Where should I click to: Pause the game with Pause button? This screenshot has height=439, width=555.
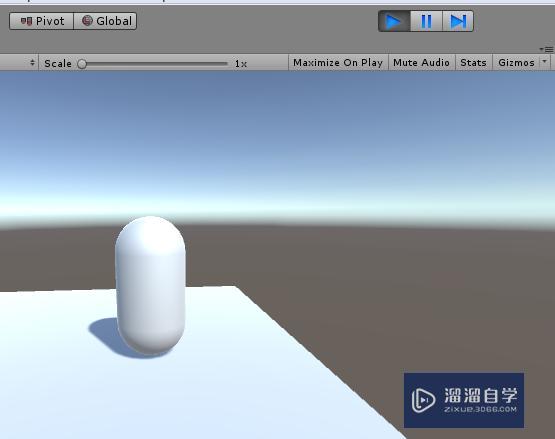point(426,21)
